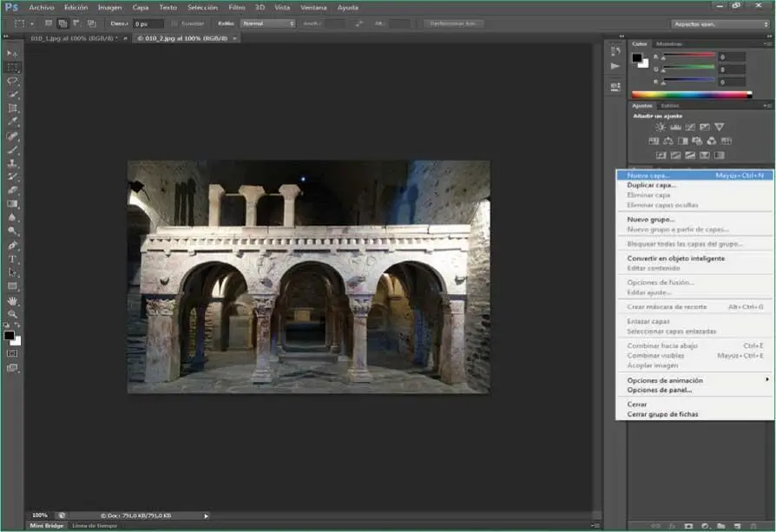
Task: Select the Crop tool
Action: tap(13, 108)
